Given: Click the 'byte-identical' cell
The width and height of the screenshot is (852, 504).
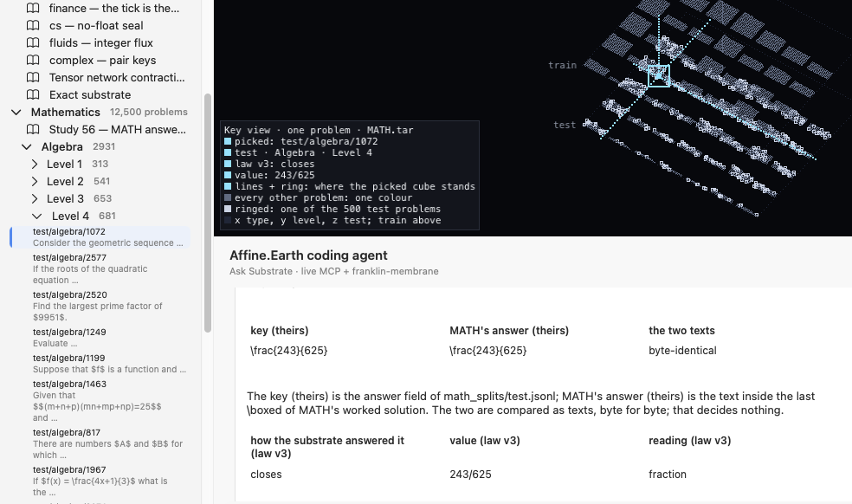Looking at the screenshot, I should pyautogui.click(x=682, y=351).
